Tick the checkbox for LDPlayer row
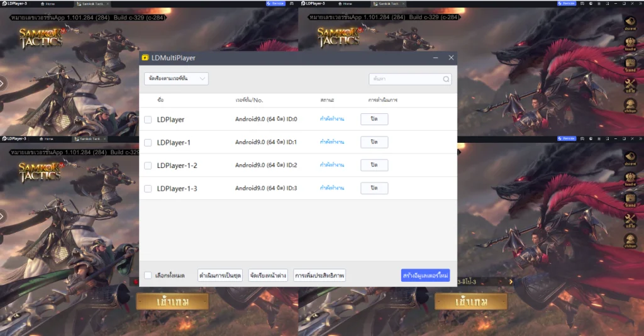 click(148, 120)
